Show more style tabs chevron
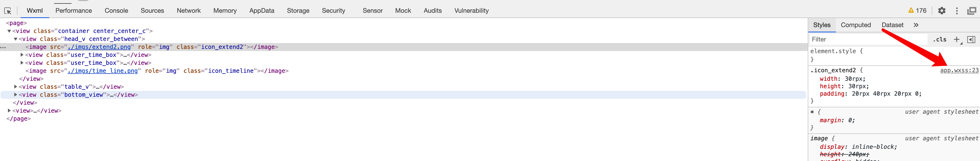The height and width of the screenshot is (161, 980). click(916, 25)
